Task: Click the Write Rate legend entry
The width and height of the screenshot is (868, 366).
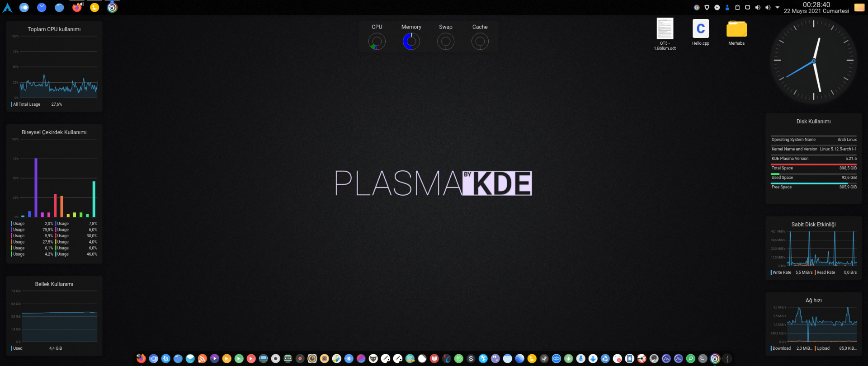Action: coord(792,272)
